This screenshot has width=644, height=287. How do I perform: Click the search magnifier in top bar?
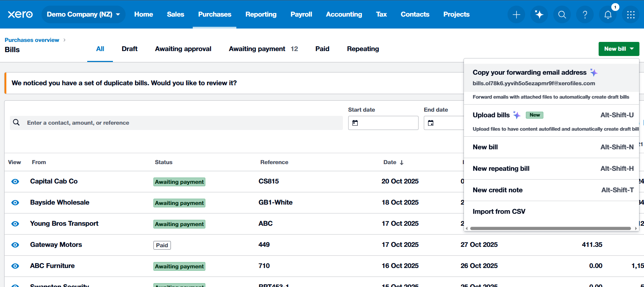[x=562, y=14]
